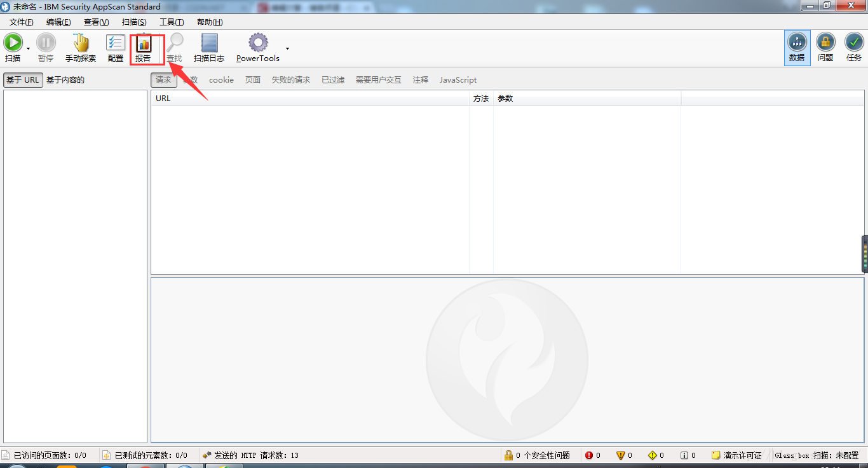This screenshot has height=468, width=868.
Task: Select the Failed Requests (失败的请求) tab
Action: coord(291,80)
